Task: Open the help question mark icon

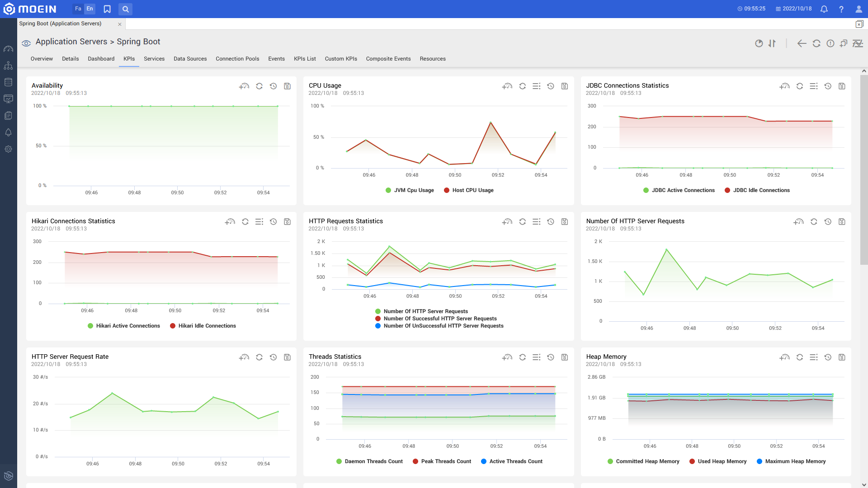Action: 841,9
